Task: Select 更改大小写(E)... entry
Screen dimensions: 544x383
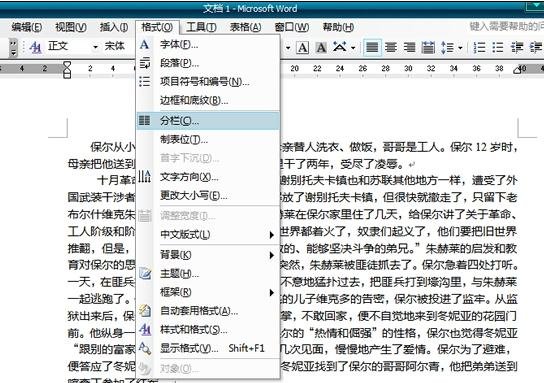Action: pyautogui.click(x=208, y=196)
